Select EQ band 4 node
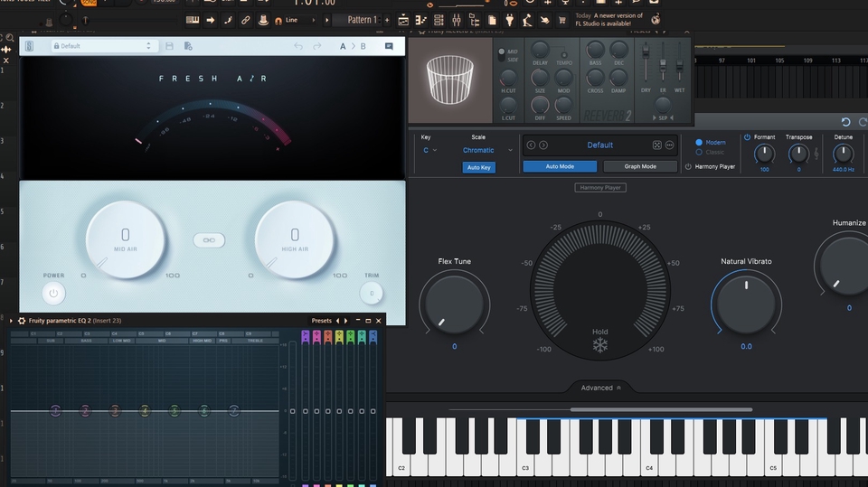The height and width of the screenshot is (487, 868). [x=145, y=410]
